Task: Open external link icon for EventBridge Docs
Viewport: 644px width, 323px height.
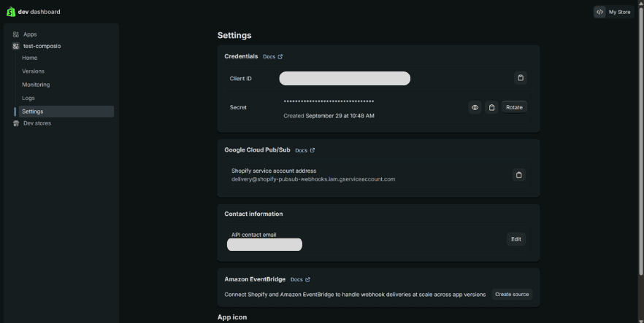Action: tap(307, 279)
